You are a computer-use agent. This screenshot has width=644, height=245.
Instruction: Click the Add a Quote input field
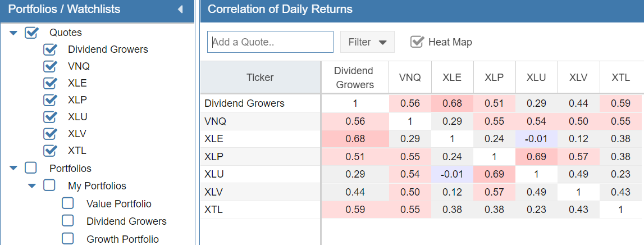coord(270,42)
